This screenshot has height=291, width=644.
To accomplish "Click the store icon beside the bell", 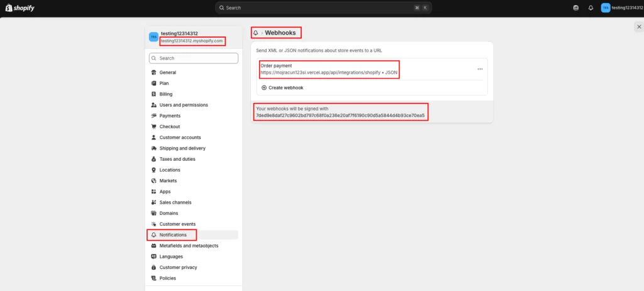I will tap(576, 8).
